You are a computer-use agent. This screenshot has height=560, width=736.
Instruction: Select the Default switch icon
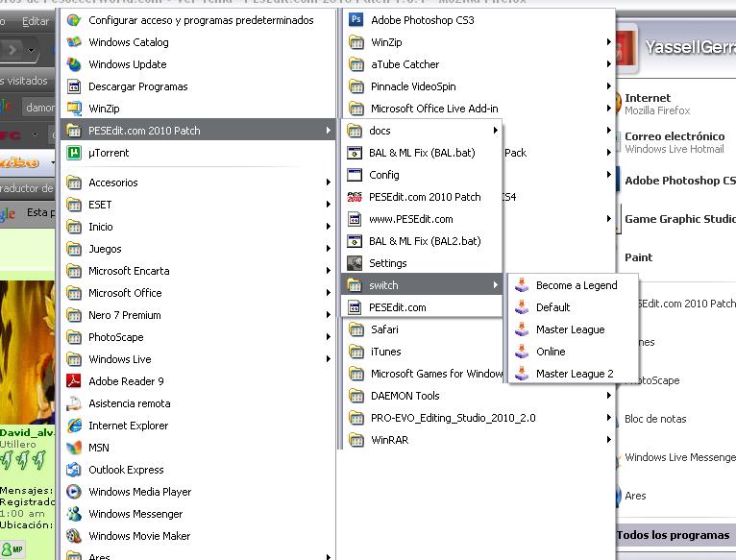(x=522, y=307)
